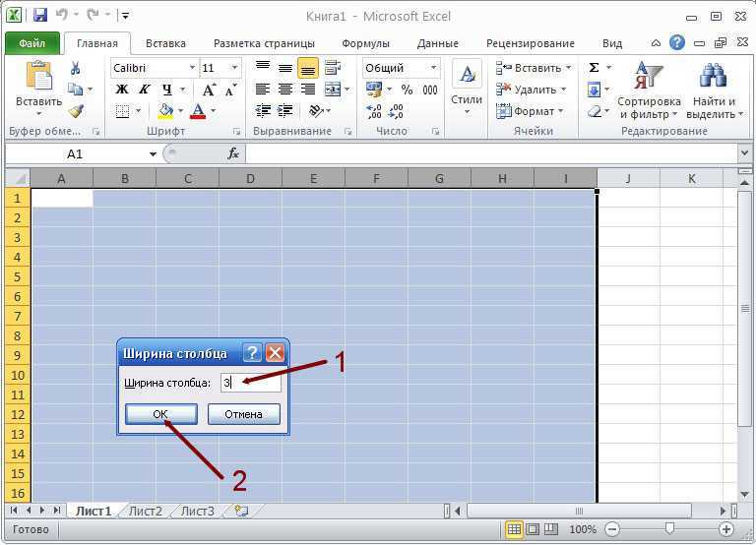
Task: Switch to sheet Лист3
Action: click(x=197, y=511)
